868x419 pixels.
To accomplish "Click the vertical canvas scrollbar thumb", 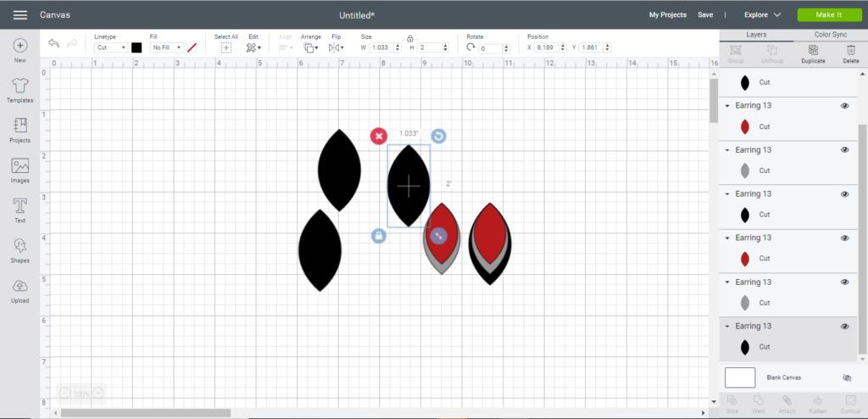I will pyautogui.click(x=714, y=102).
